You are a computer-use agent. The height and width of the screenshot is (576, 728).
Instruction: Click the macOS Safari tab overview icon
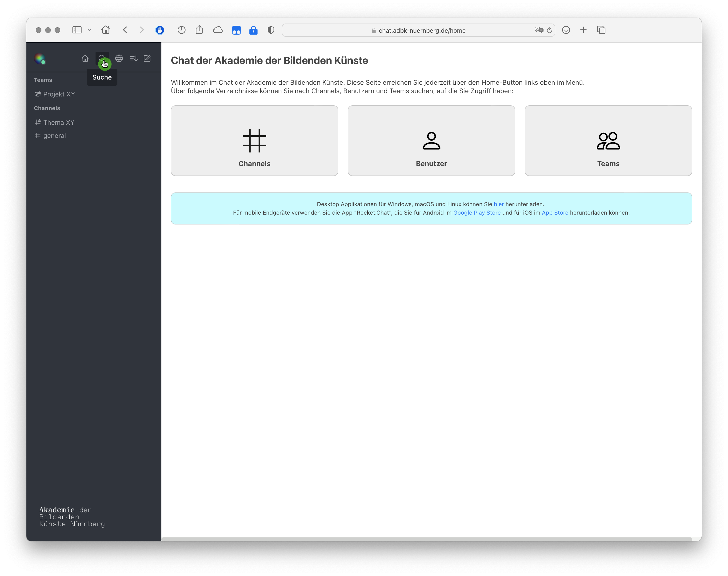click(x=602, y=30)
